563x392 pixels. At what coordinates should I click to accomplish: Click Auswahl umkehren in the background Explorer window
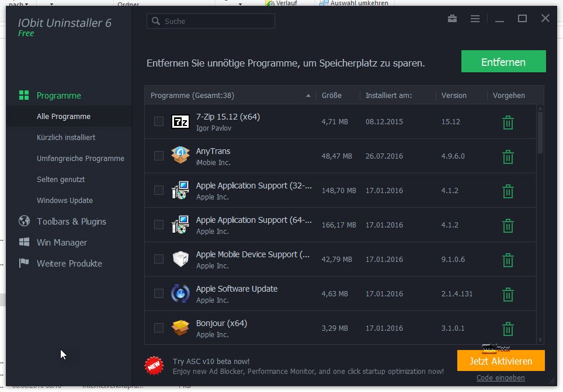359,3
